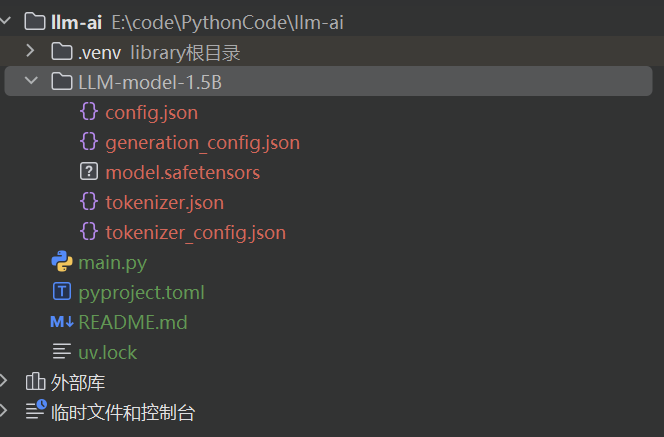Expand the 外部库 node arrow
664x437 pixels.
tap(6, 381)
